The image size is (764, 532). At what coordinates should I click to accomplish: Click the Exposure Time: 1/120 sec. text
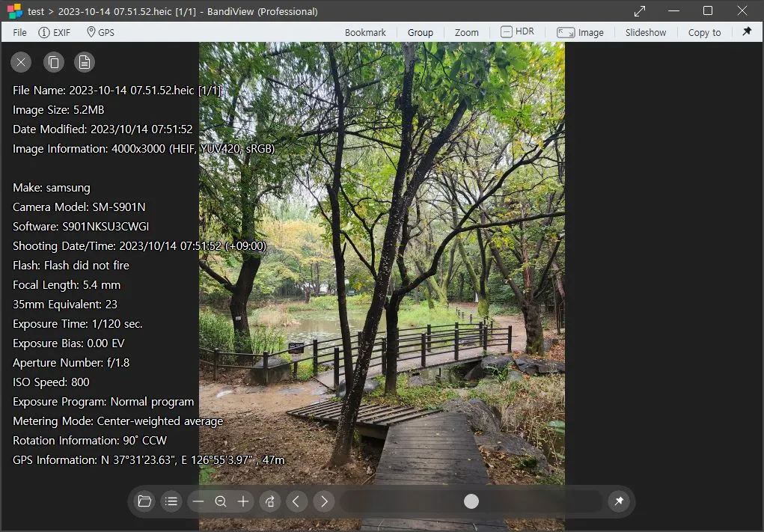click(x=78, y=325)
